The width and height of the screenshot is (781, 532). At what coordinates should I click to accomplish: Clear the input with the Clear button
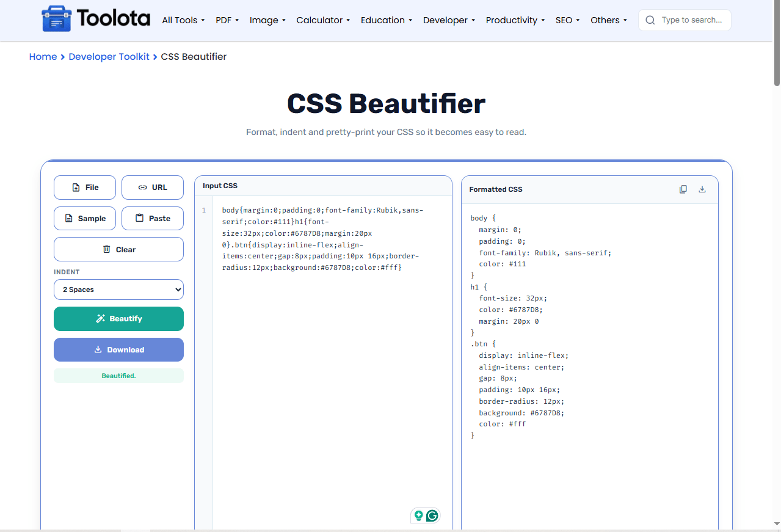pos(118,249)
